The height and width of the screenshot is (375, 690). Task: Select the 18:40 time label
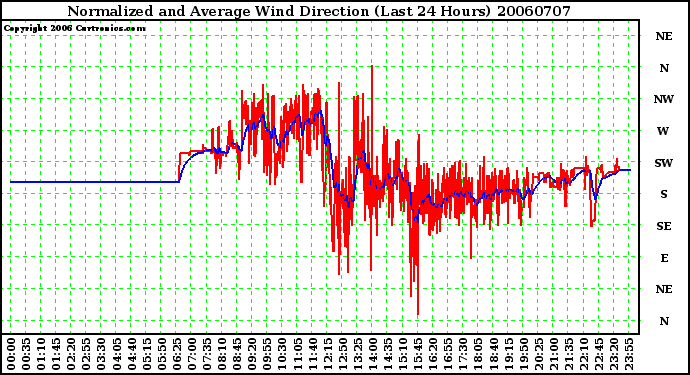point(493,354)
